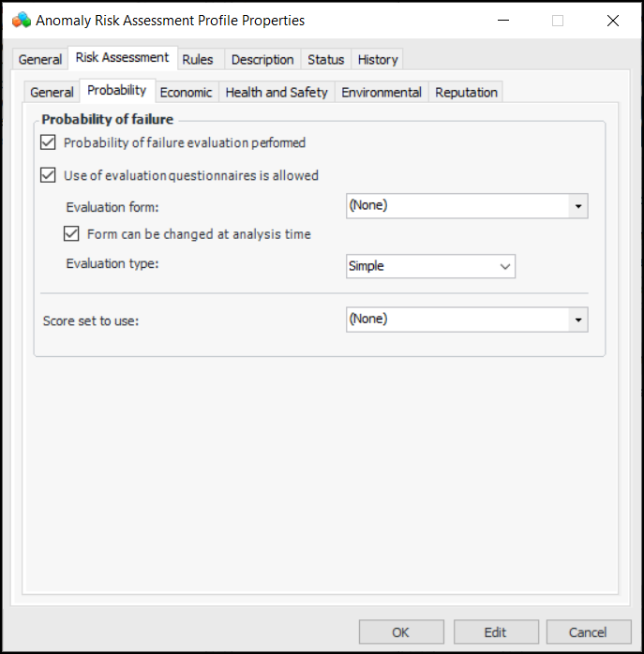Switch to the Rules tab
The height and width of the screenshot is (654, 644).
point(198,59)
